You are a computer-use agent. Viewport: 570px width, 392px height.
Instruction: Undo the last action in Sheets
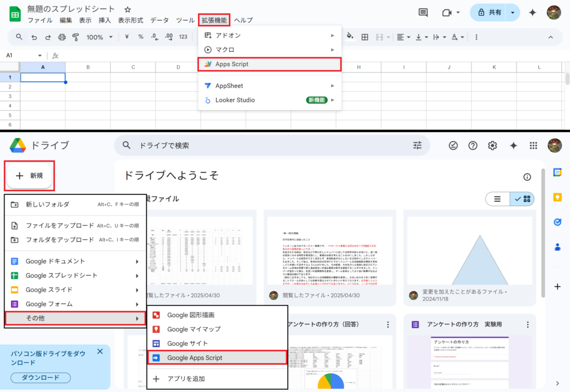pyautogui.click(x=34, y=37)
